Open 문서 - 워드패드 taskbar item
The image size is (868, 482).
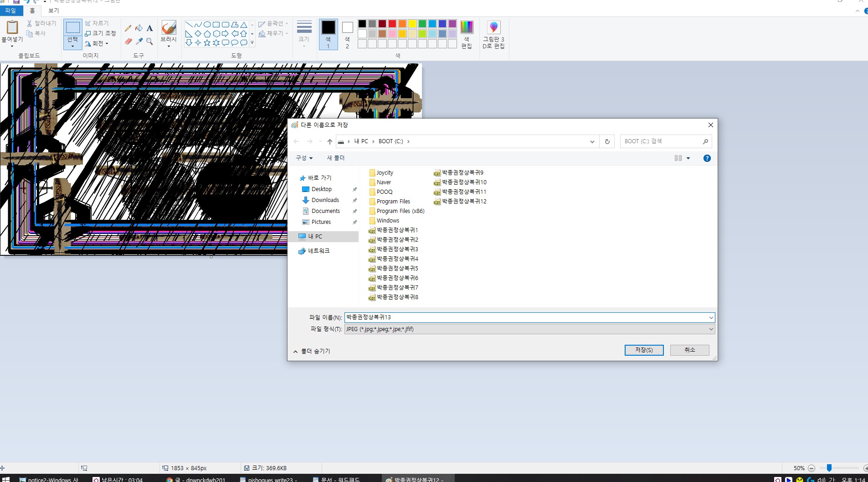(x=337, y=479)
